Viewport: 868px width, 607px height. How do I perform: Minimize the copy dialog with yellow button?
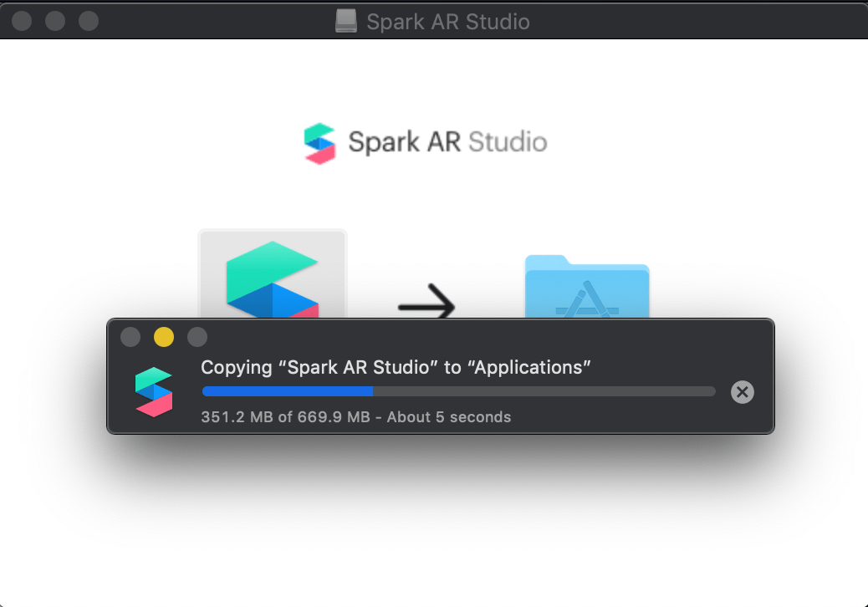click(164, 337)
